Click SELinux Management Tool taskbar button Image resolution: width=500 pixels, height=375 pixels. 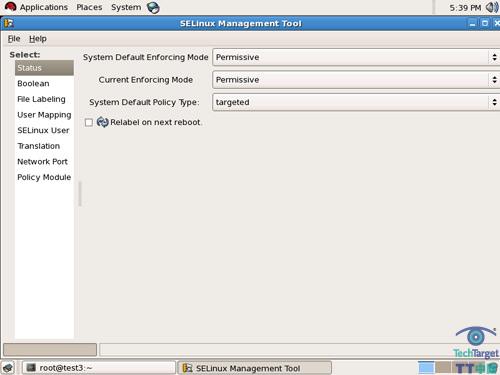coord(255,368)
